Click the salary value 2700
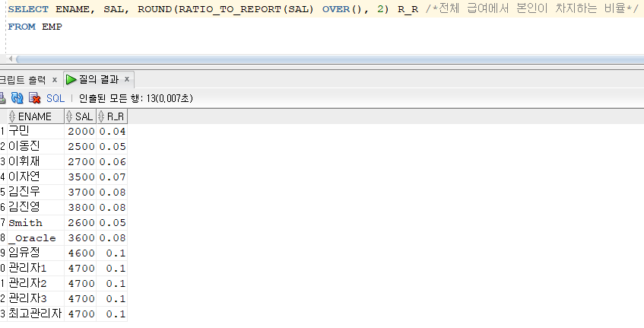 coord(81,162)
